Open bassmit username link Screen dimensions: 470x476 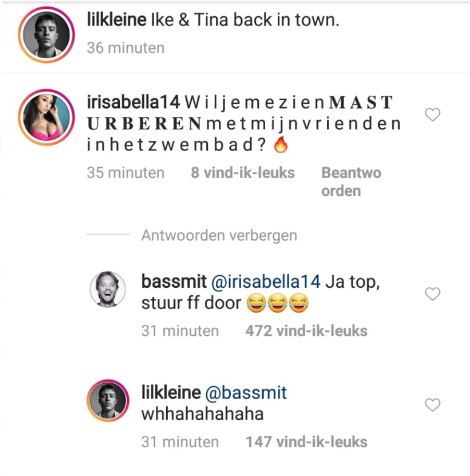click(x=174, y=282)
